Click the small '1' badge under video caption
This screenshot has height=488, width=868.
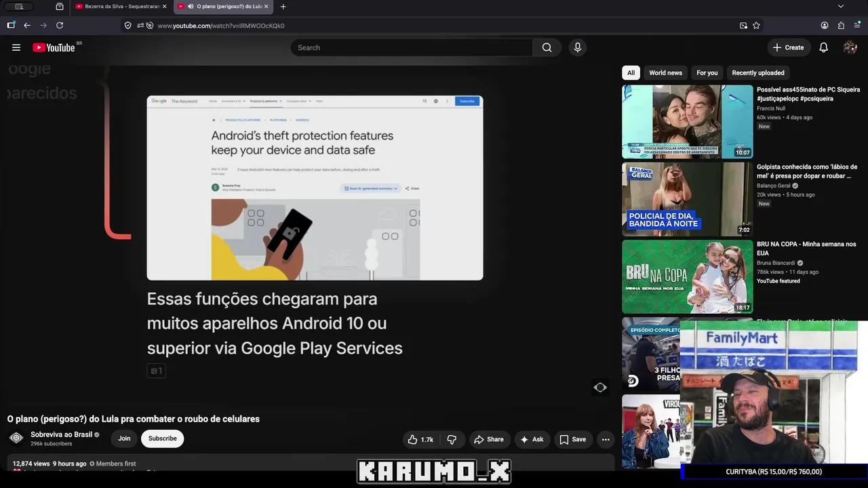tap(156, 371)
